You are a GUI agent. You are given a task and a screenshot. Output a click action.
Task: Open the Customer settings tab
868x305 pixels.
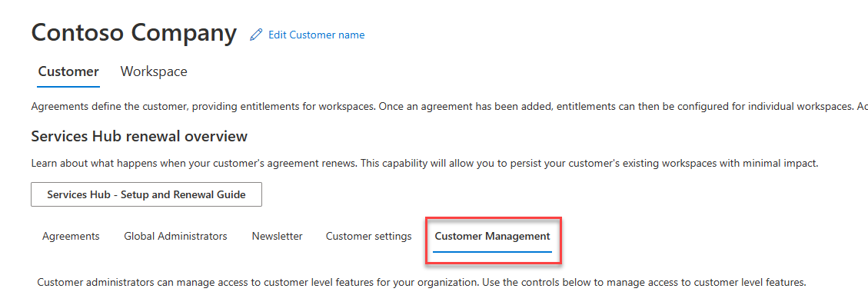(369, 236)
